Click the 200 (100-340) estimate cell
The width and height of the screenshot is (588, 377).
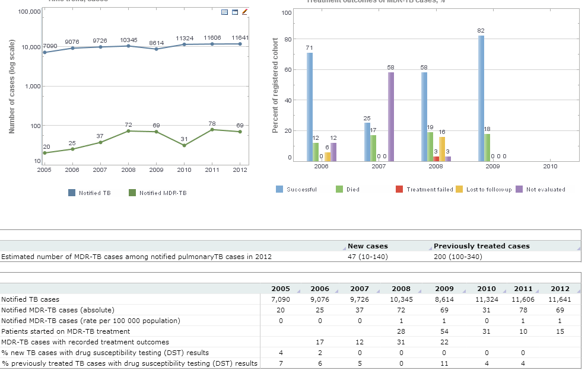(x=458, y=257)
